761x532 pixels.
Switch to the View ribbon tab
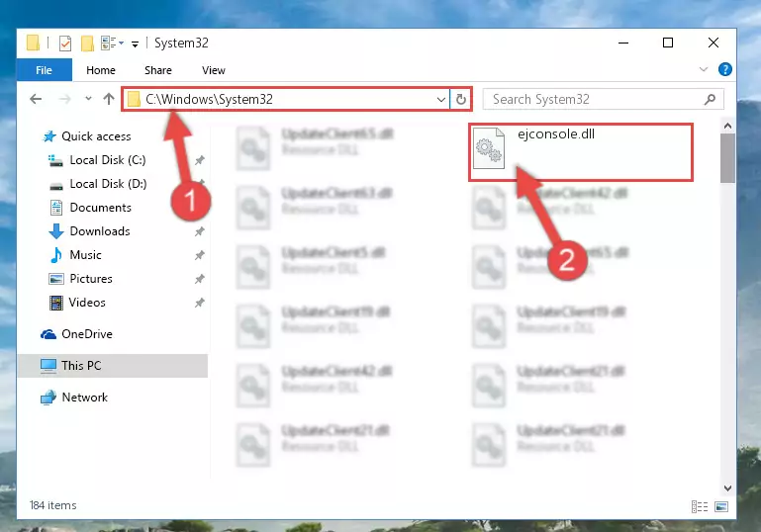[x=214, y=70]
